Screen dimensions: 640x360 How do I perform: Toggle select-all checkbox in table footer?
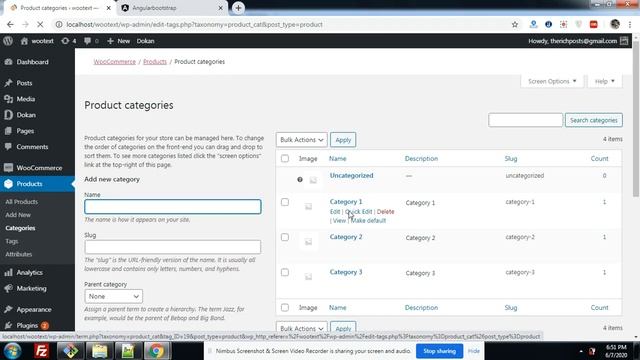pos(285,307)
